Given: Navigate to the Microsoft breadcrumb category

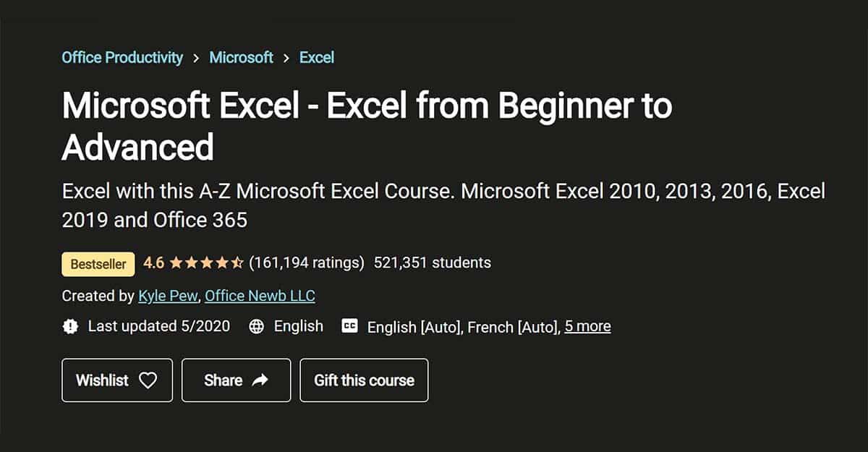Looking at the screenshot, I should point(241,57).
